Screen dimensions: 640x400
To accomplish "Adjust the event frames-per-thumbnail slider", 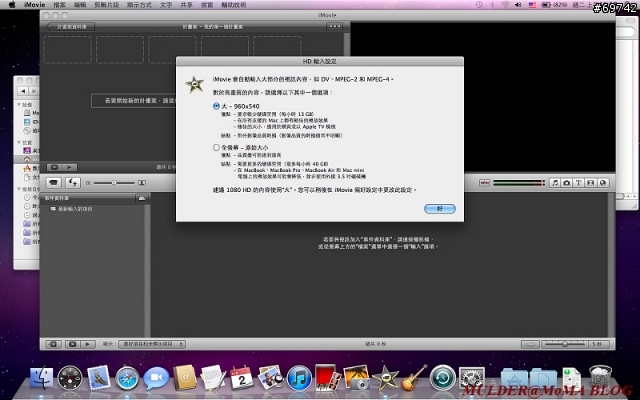I will pos(565,344).
